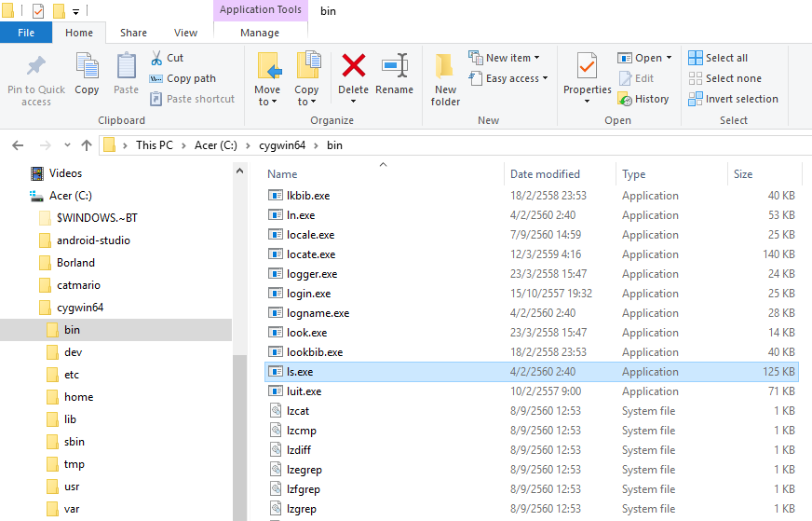The height and width of the screenshot is (521, 812).
Task: Switch to the Share ribbon tab
Action: (x=133, y=33)
